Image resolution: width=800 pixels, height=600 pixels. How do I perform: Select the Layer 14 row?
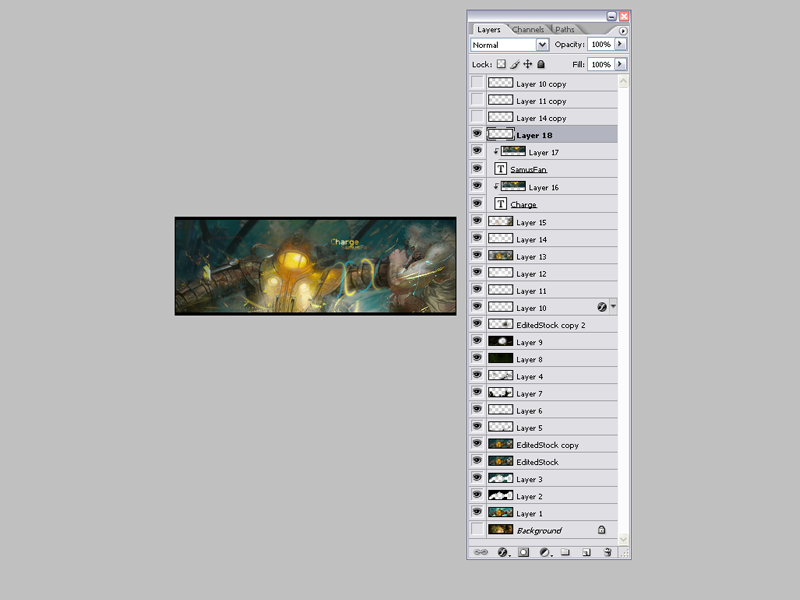coord(543,239)
